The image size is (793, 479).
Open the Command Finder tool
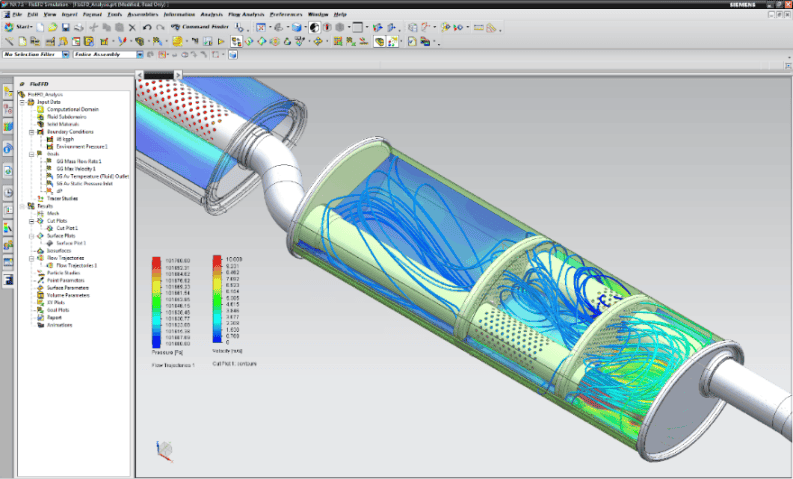click(198, 28)
